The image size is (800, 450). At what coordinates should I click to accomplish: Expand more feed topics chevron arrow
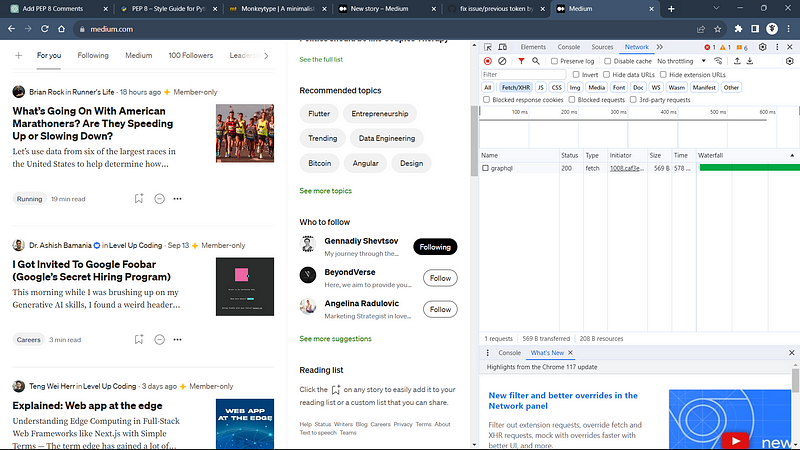(266, 55)
